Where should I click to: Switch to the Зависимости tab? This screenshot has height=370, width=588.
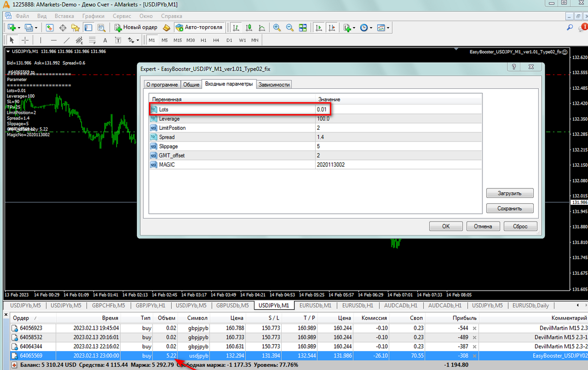[274, 85]
